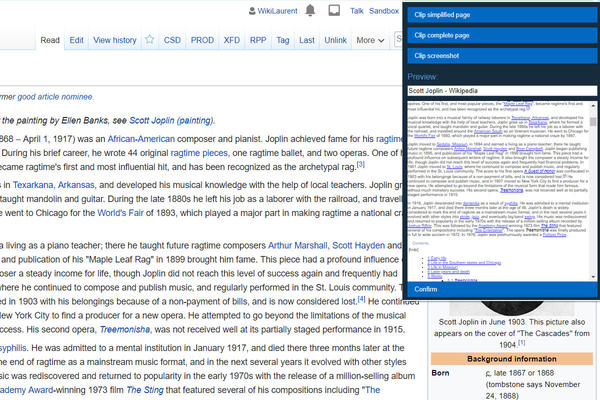Switch to the Read tab
This screenshot has width=600, height=400.
click(x=50, y=40)
